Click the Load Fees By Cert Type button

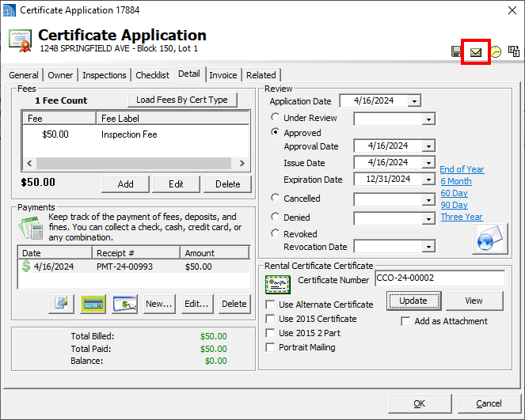pos(182,100)
